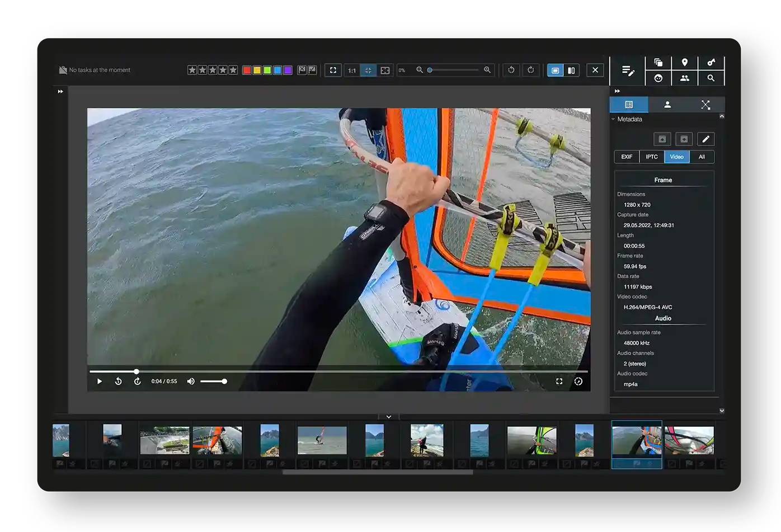Play the windsurfing video
The width and height of the screenshot is (781, 532).
pos(100,382)
